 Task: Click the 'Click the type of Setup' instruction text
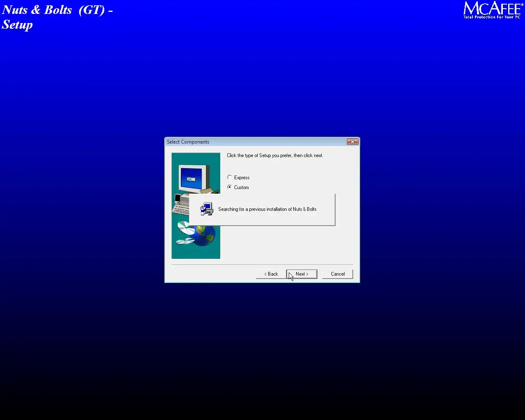coord(275,155)
